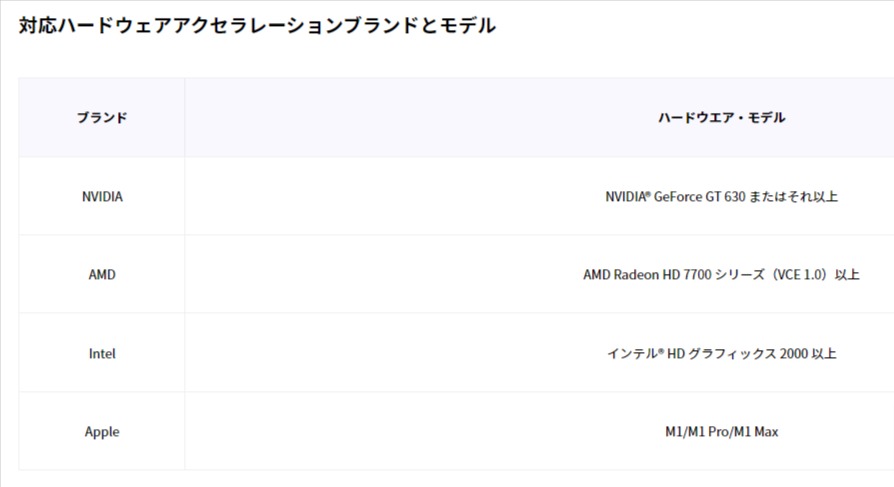894x487 pixels.
Task: Click the ブランド column header
Action: coord(102,117)
